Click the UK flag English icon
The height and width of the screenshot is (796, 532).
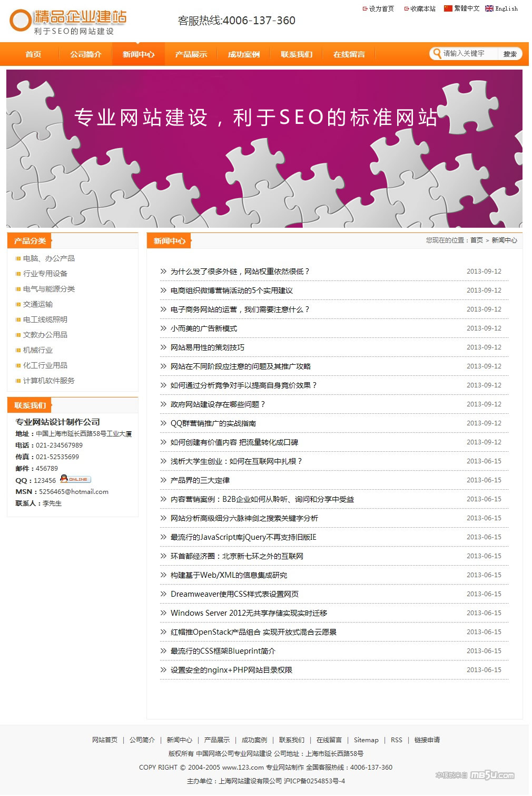[489, 8]
